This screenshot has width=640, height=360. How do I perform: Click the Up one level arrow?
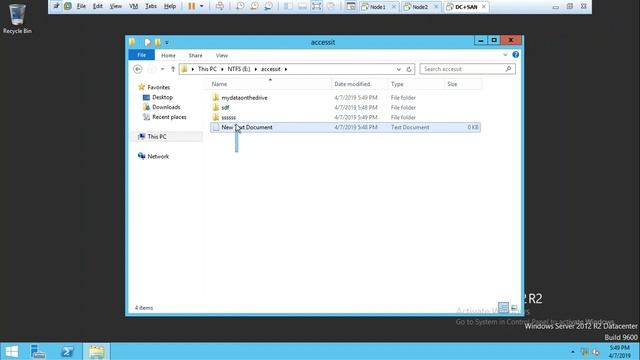tap(173, 69)
